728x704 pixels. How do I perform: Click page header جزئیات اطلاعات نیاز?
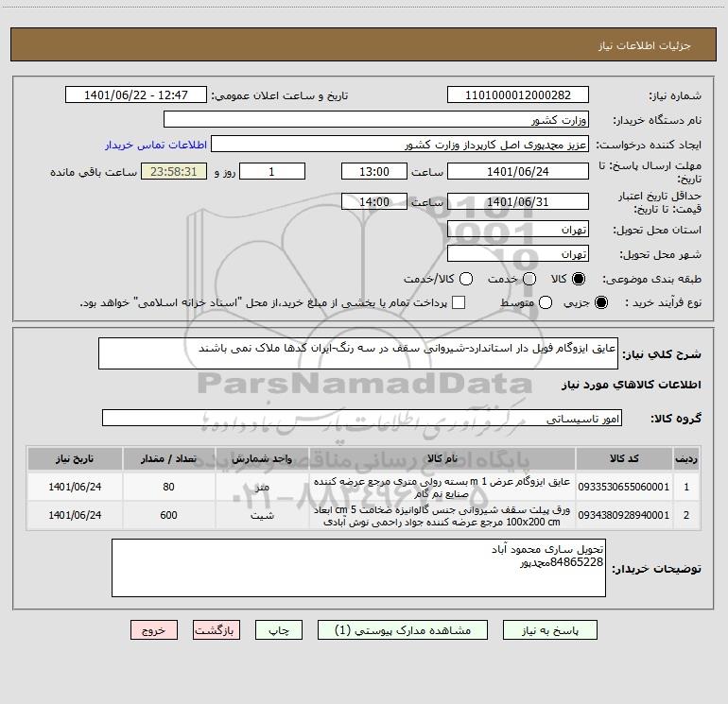tap(644, 45)
